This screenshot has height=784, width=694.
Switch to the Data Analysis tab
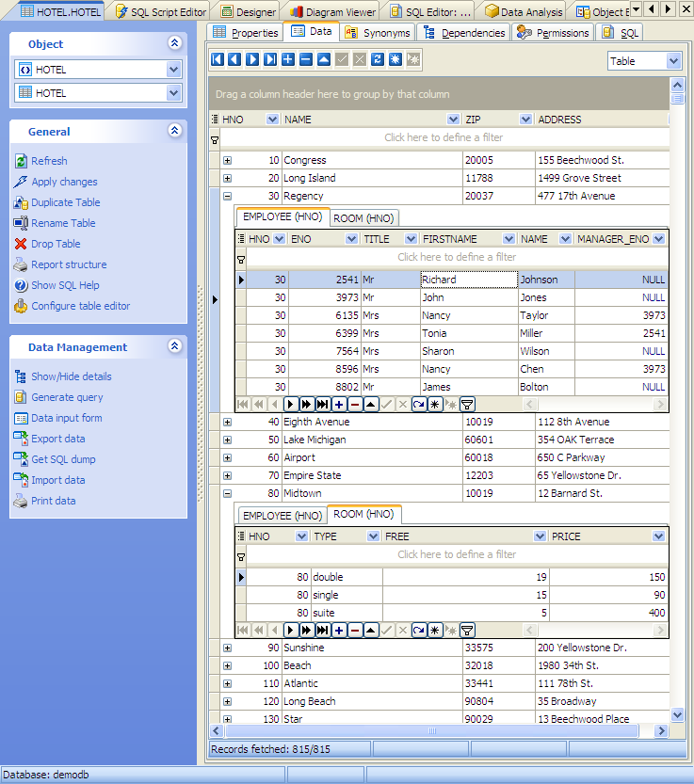(x=525, y=12)
